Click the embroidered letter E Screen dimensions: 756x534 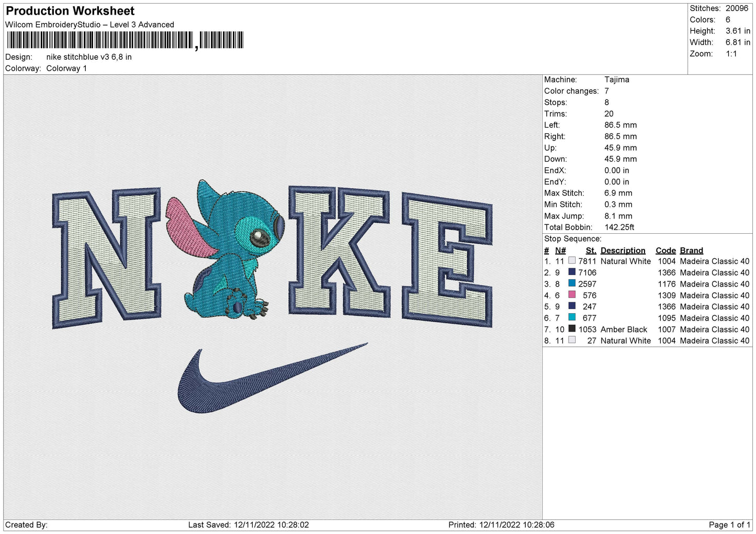tap(446, 259)
